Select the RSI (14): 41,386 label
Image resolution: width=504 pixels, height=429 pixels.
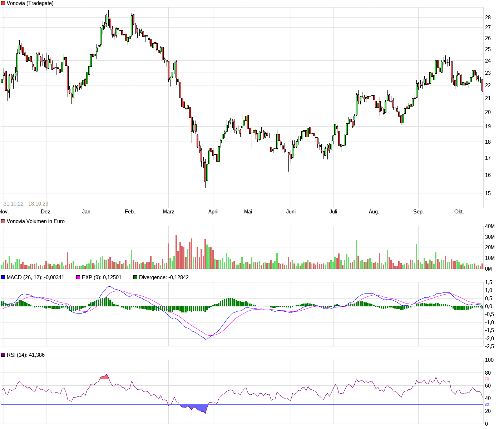[26, 355]
